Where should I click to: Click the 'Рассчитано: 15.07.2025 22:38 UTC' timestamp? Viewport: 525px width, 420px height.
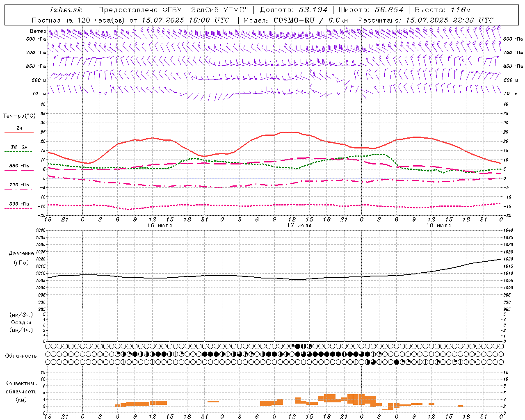(426, 20)
